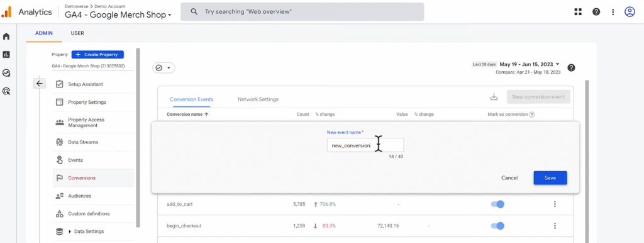Click the Count column header
The height and width of the screenshot is (243, 644).
pos(303,115)
